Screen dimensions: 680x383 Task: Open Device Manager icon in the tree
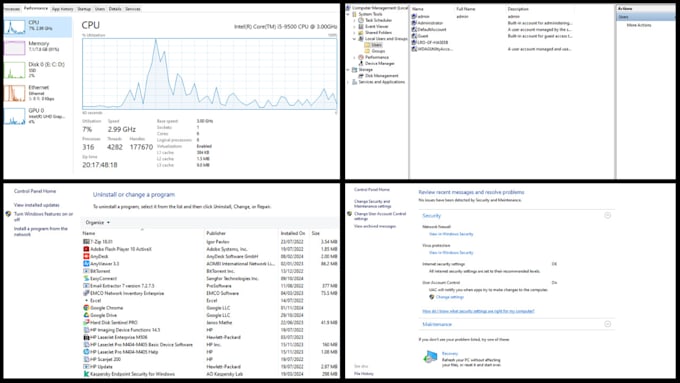pos(361,63)
